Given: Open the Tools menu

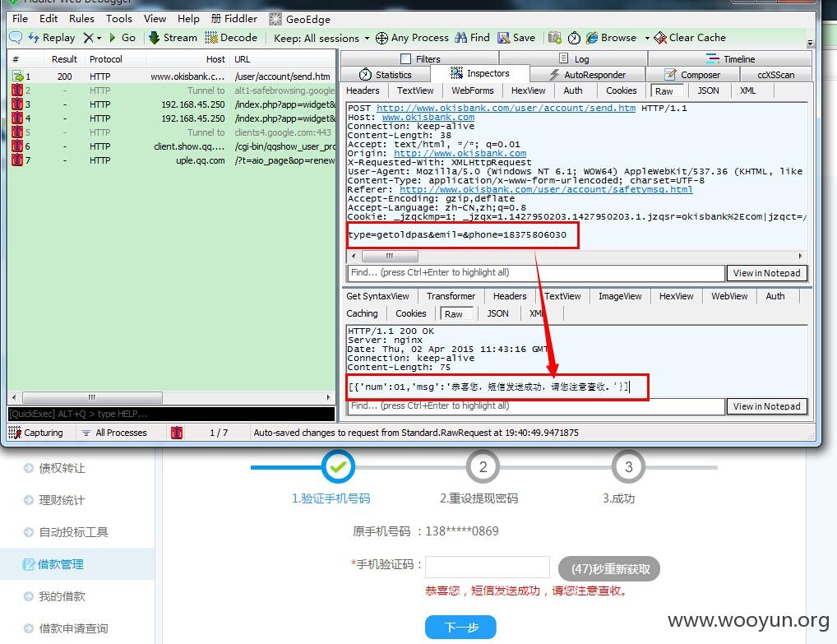Looking at the screenshot, I should pos(118,19).
